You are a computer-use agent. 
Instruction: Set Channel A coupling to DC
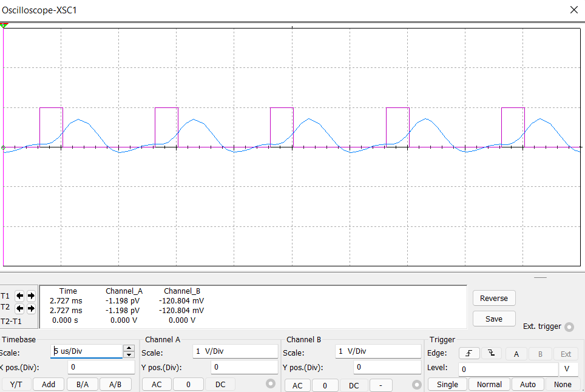click(220, 385)
